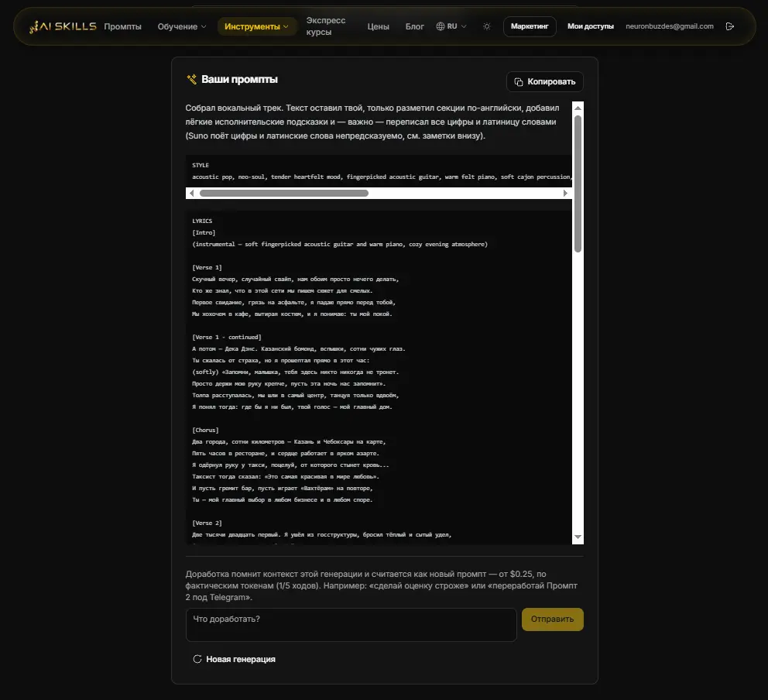Open the Цены page

coord(378,26)
